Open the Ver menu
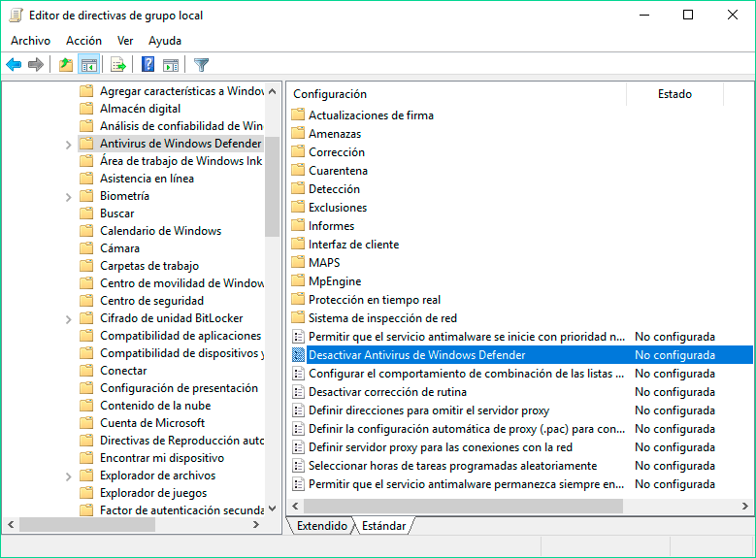Screen dimensions: 756x558 (x=125, y=41)
